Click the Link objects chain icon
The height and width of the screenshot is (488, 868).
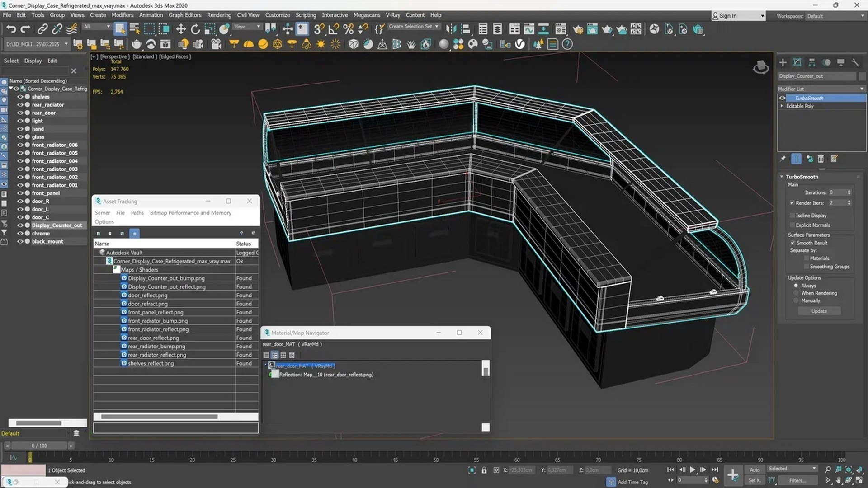point(42,29)
